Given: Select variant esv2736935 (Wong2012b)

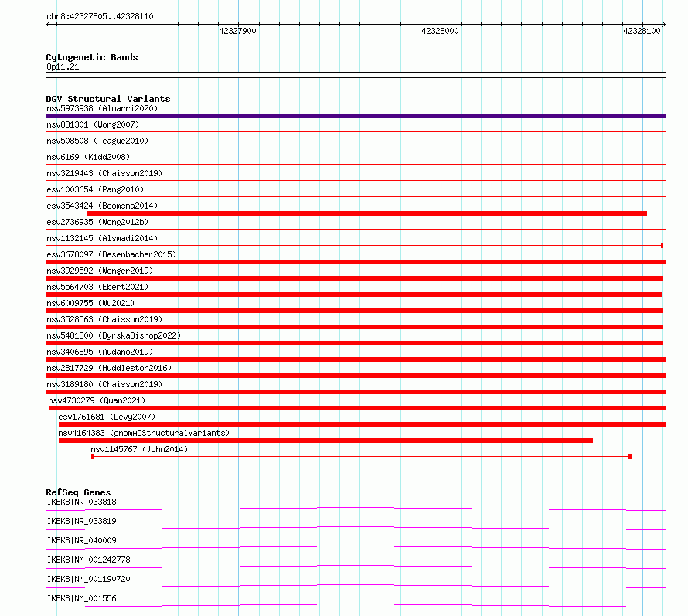Looking at the screenshot, I should click(97, 222).
